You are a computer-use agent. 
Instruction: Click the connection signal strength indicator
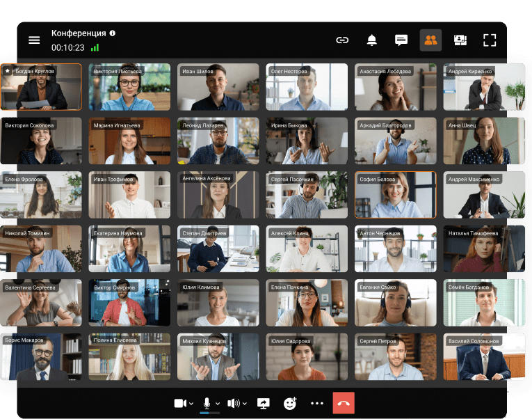point(95,48)
